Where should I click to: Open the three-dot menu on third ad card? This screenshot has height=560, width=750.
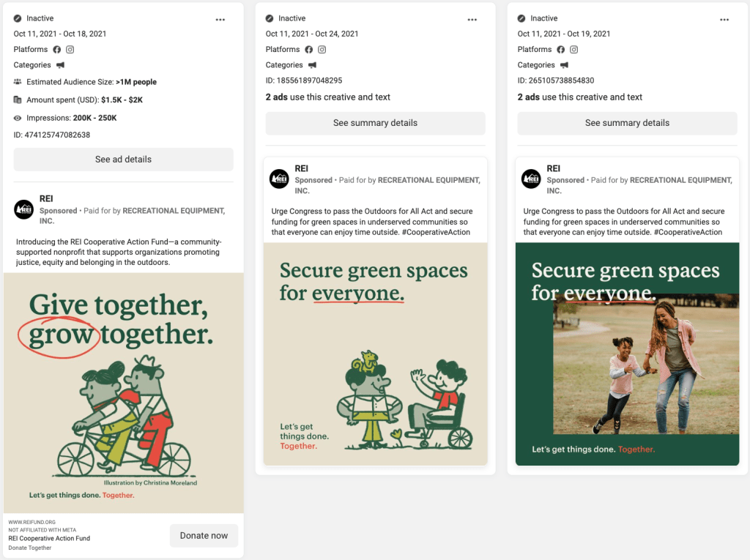pyautogui.click(x=724, y=20)
